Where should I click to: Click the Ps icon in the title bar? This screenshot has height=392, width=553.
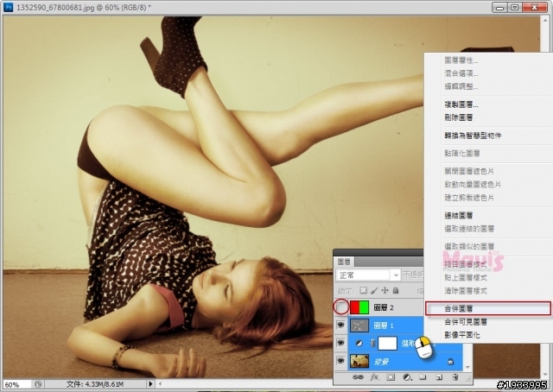click(8, 7)
